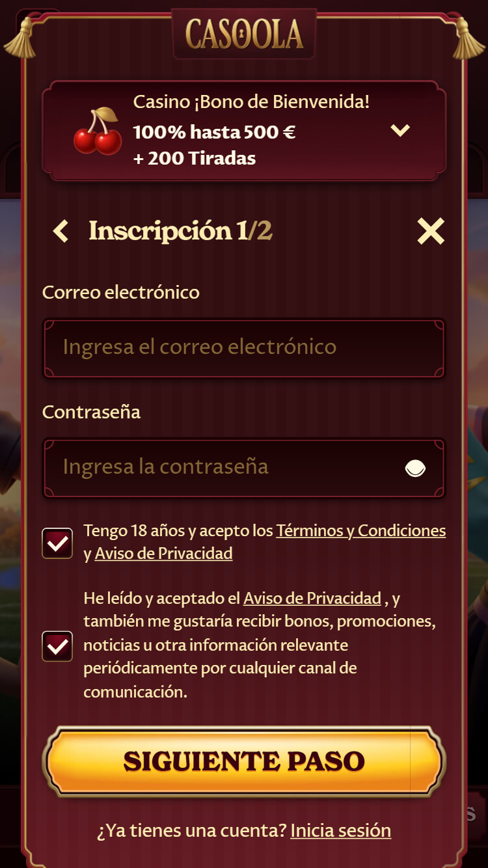
Task: Expand the welcome bonus details chevron
Action: (x=400, y=130)
